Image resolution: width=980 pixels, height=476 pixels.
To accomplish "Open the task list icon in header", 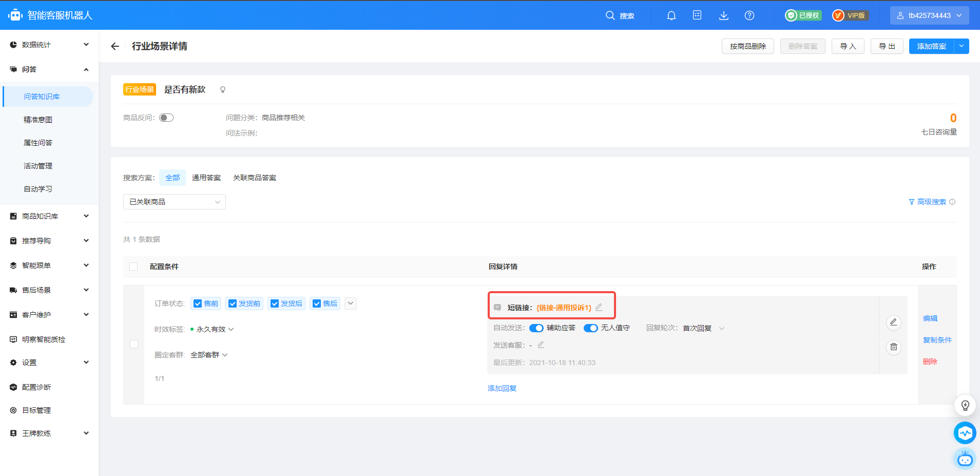I will coord(697,15).
